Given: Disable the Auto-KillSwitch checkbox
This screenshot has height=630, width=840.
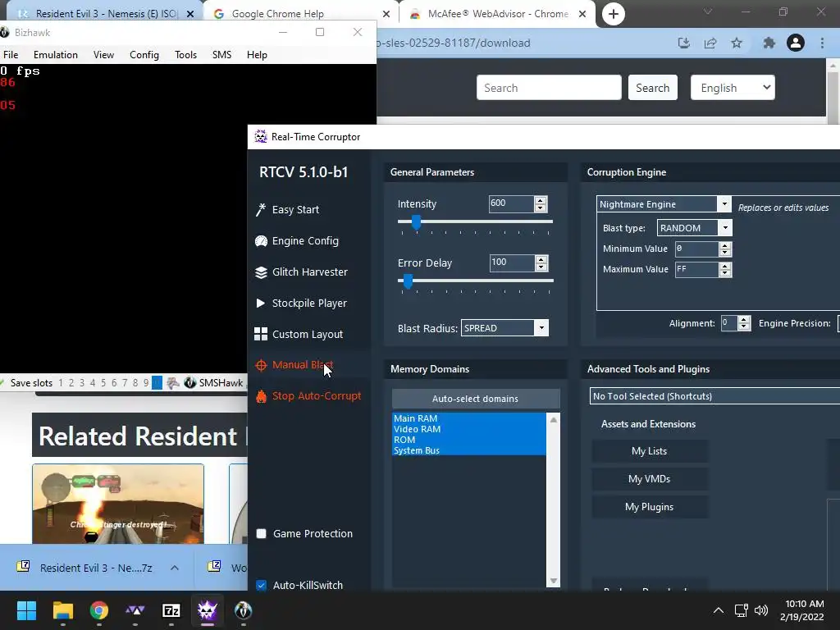Looking at the screenshot, I should tap(262, 585).
